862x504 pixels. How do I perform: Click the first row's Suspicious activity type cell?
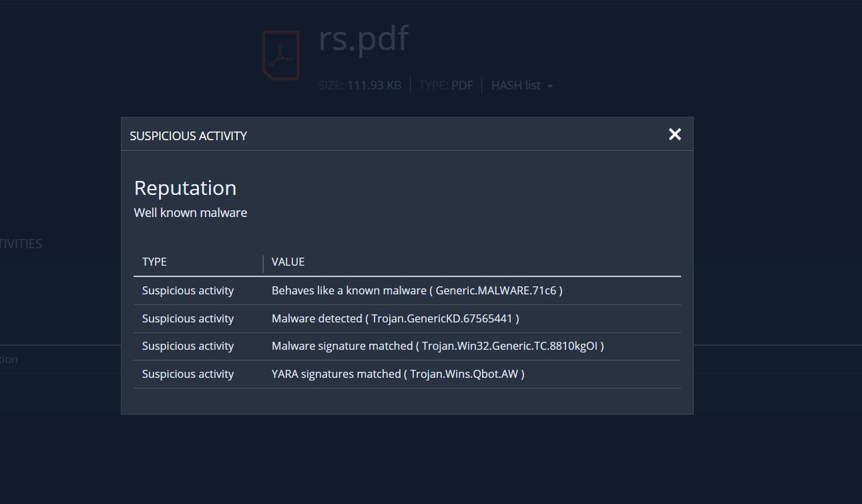[188, 290]
